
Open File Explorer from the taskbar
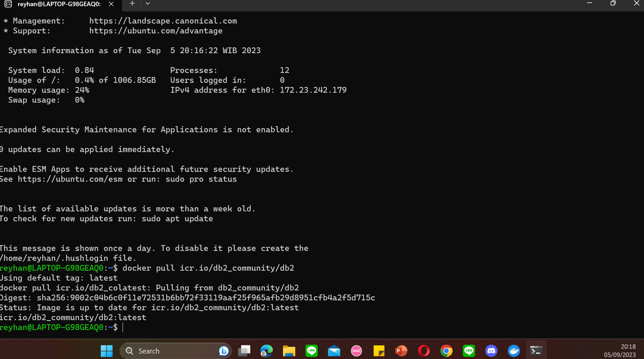pos(289,351)
